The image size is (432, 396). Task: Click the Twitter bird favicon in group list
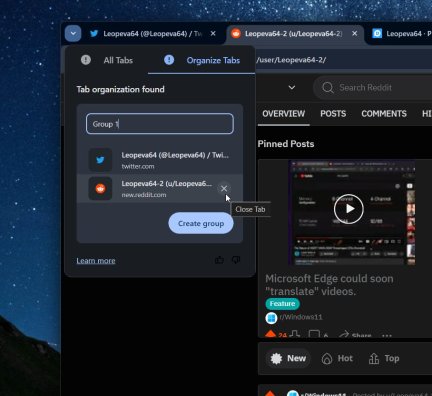click(100, 160)
